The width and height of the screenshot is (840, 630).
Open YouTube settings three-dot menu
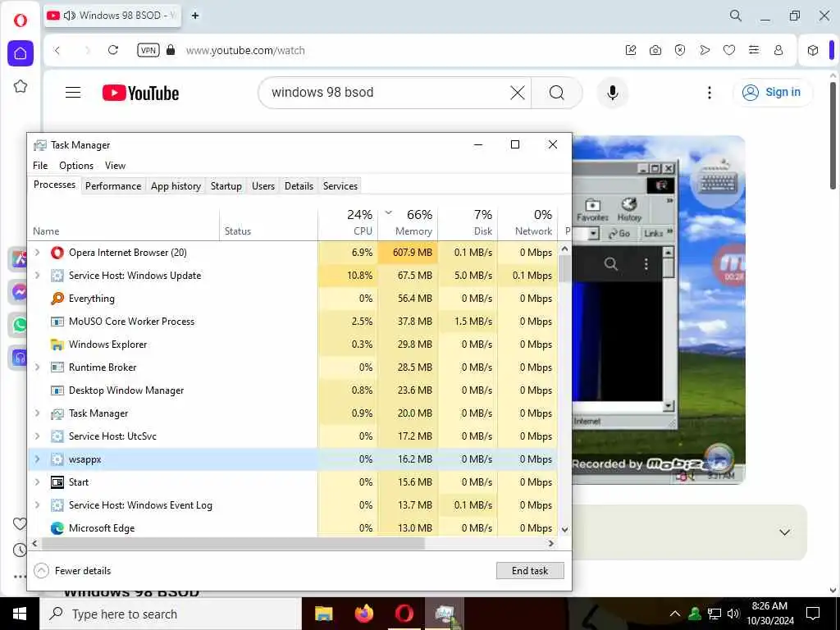click(x=710, y=93)
